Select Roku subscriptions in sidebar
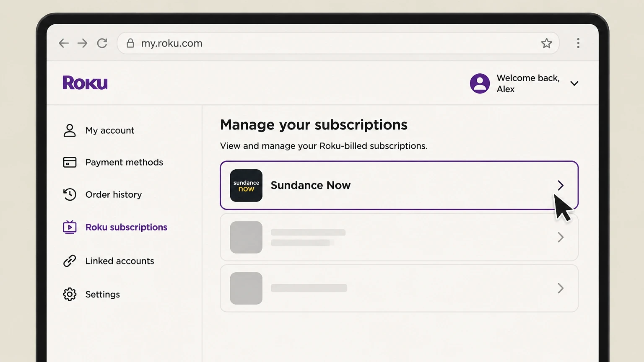Screen dimensions: 644x362 pyautogui.click(x=126, y=227)
